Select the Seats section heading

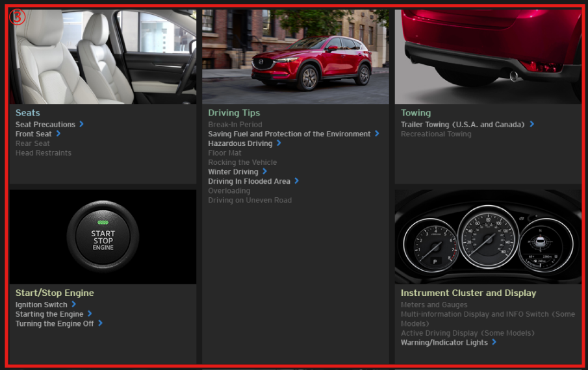(28, 113)
